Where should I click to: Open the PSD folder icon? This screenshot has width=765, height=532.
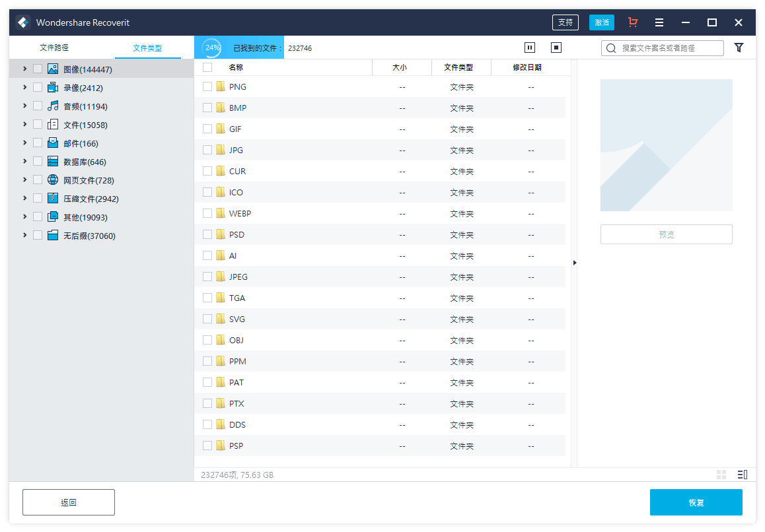click(221, 234)
